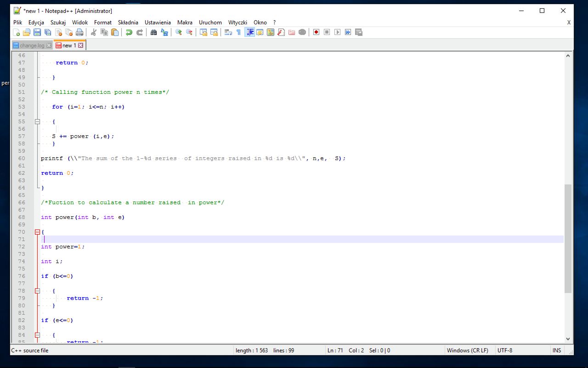Click the Cut scissors icon

94,32
